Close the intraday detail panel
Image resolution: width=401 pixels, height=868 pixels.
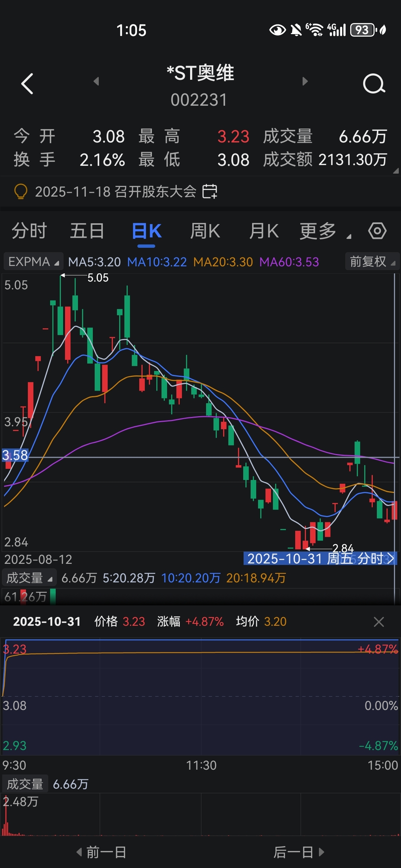379,622
